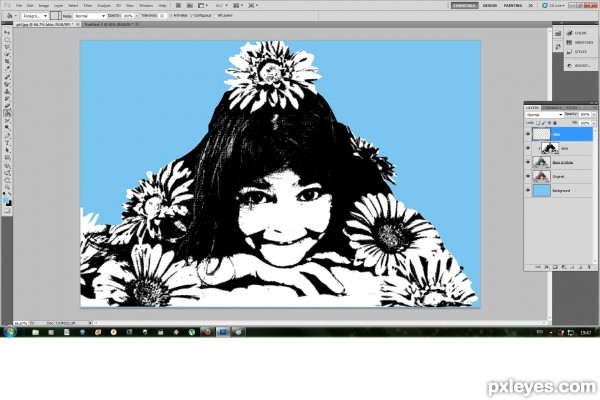This screenshot has width=600, height=400.
Task: Select the Dodge tool
Action: (x=7, y=128)
